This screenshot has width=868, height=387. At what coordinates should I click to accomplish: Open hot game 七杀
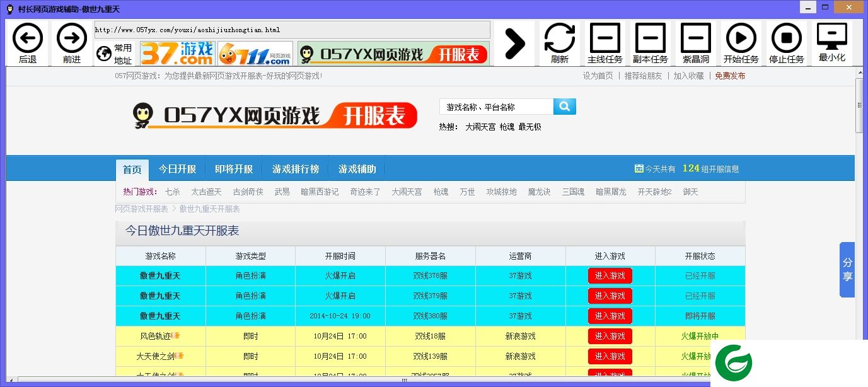(173, 192)
